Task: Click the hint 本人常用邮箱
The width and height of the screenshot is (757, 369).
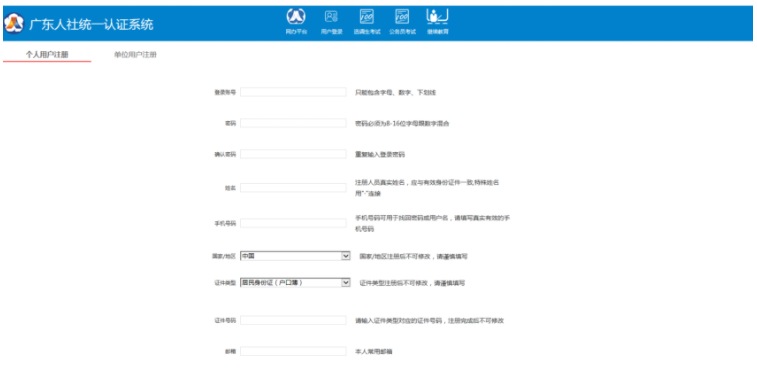Action: (x=374, y=352)
